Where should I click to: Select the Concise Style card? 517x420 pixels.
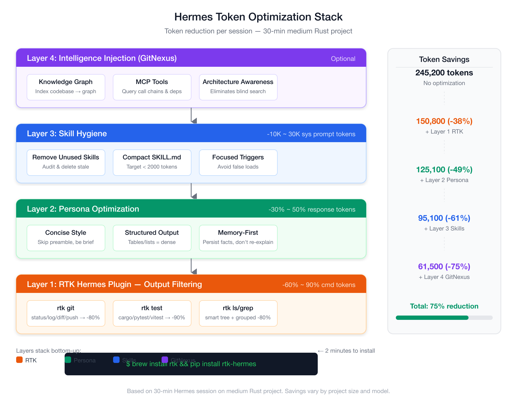point(66,238)
